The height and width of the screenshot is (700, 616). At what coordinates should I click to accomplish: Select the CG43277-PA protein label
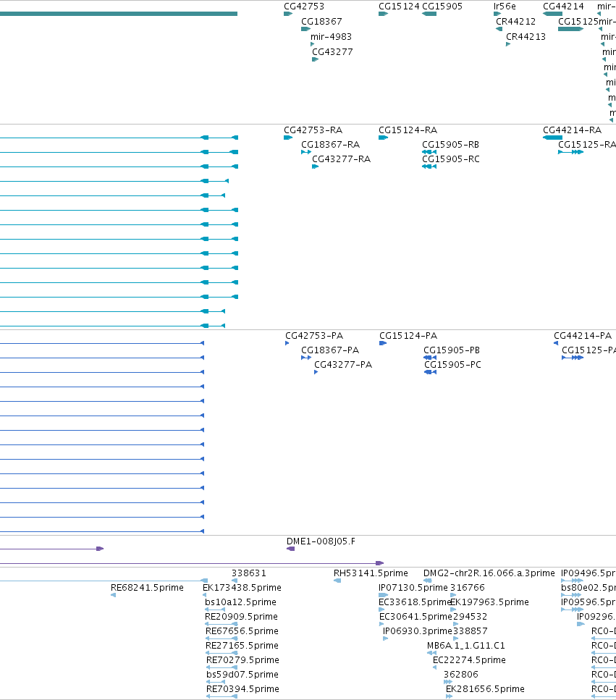[x=343, y=365]
